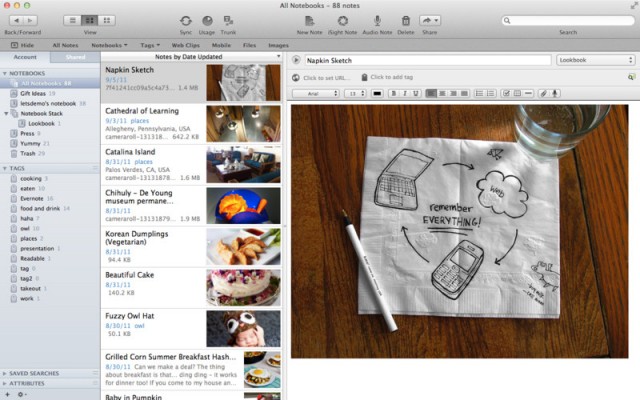Viewport: 640px width, 400px height.
Task: Toggle underline text formatting
Action: (414, 93)
